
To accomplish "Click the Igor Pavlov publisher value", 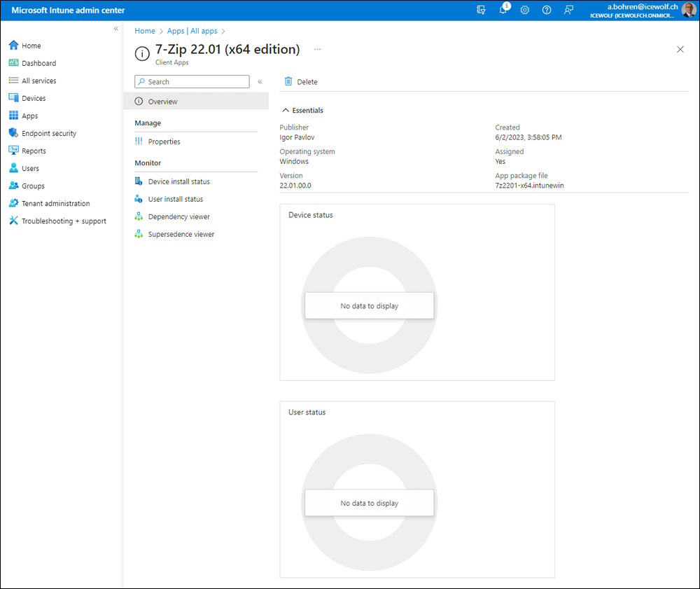I will tap(297, 137).
